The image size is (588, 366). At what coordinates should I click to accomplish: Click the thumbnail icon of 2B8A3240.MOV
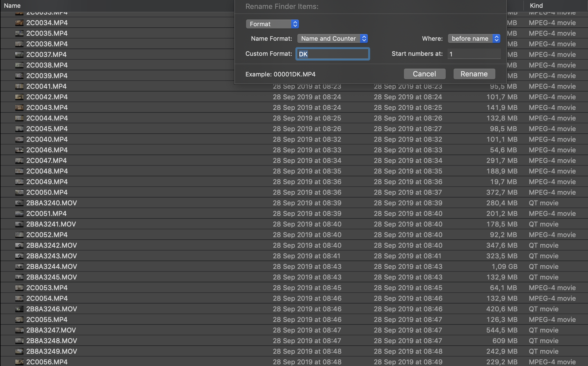20,203
